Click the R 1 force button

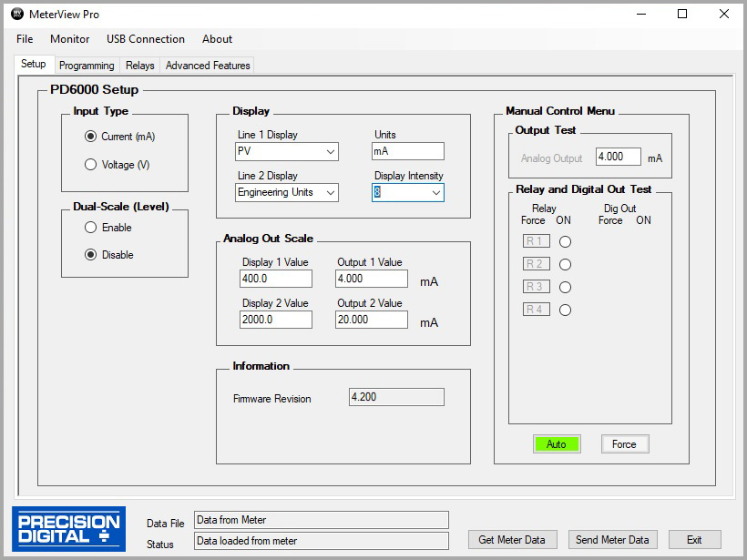pos(536,241)
